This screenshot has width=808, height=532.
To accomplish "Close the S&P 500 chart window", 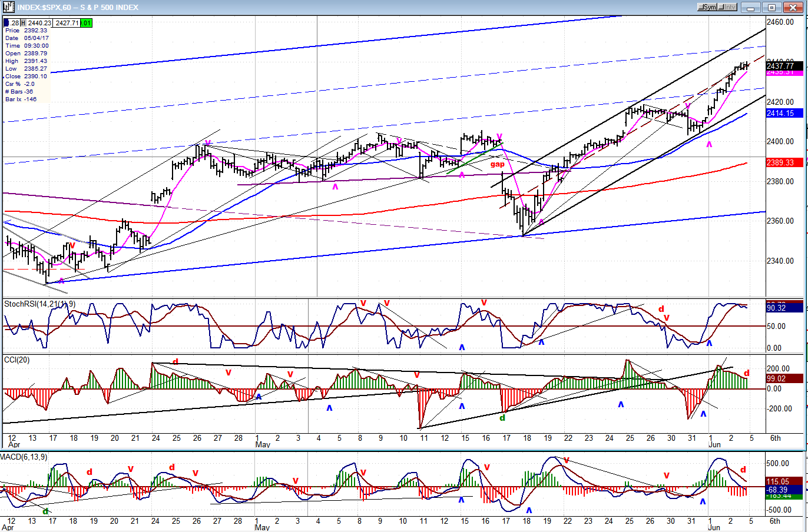I will (x=792, y=7).
